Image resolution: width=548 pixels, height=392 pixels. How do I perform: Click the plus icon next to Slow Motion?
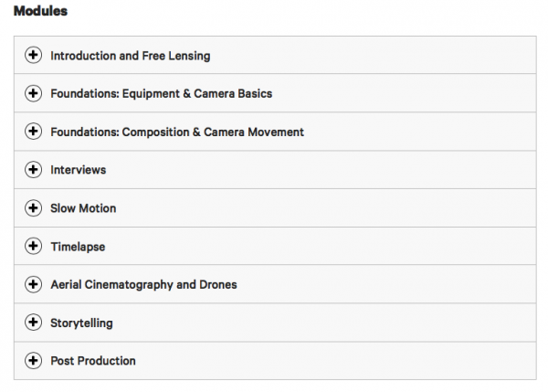pos(34,208)
